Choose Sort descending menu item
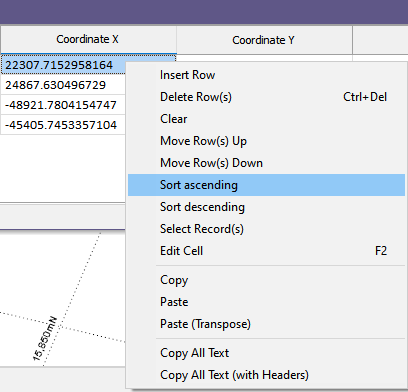 point(266,207)
